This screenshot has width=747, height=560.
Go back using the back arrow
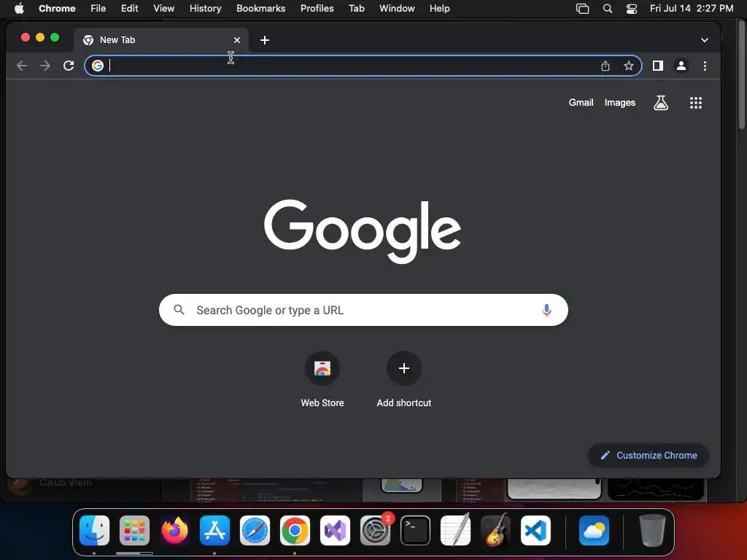point(21,66)
